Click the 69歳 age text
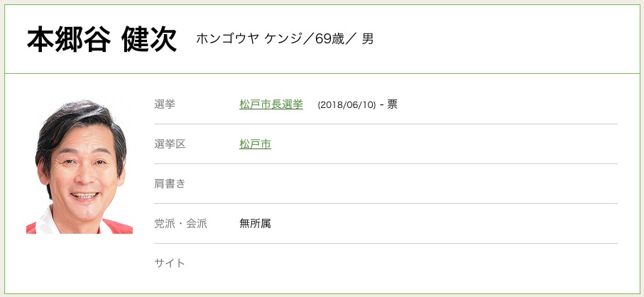Screen dimensions: 644x297 pyautogui.click(x=332, y=39)
